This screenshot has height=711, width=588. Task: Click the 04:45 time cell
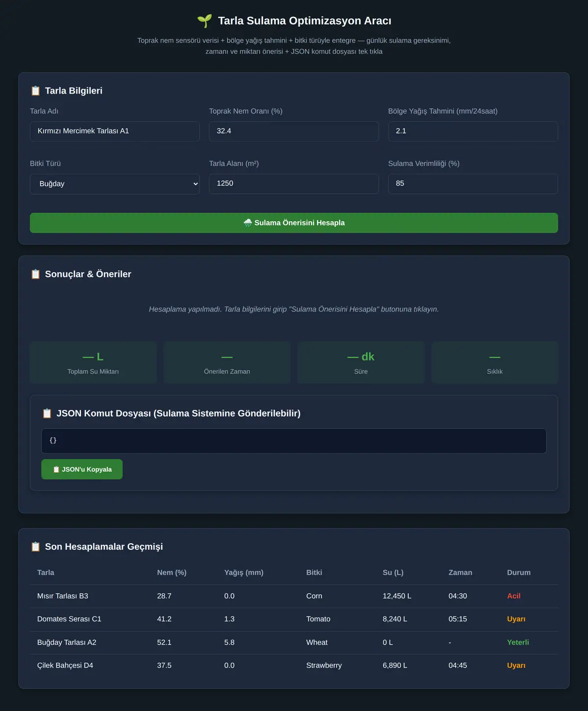click(458, 665)
